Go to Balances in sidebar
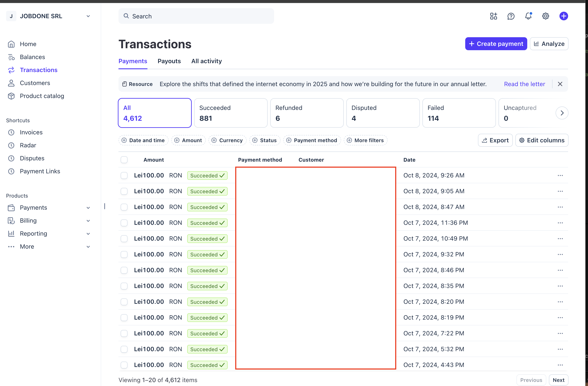Viewport: 588px width, 386px height. pos(32,57)
